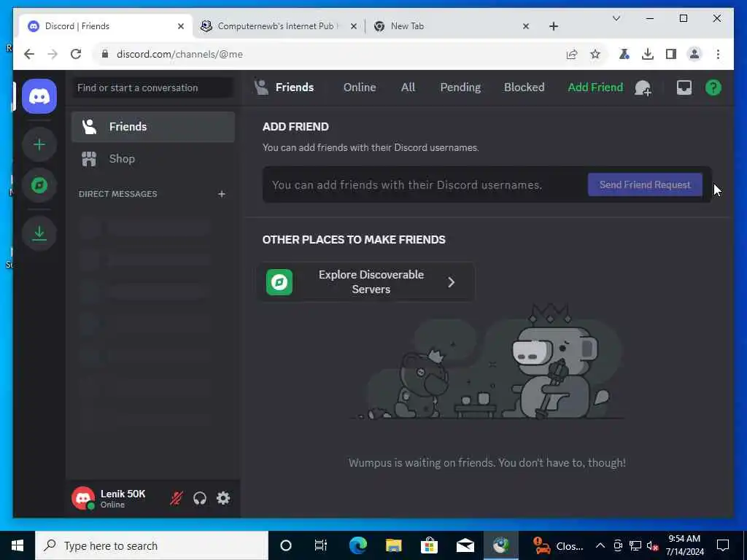This screenshot has width=747, height=560.
Task: Toggle the browser side panel
Action: tap(671, 54)
